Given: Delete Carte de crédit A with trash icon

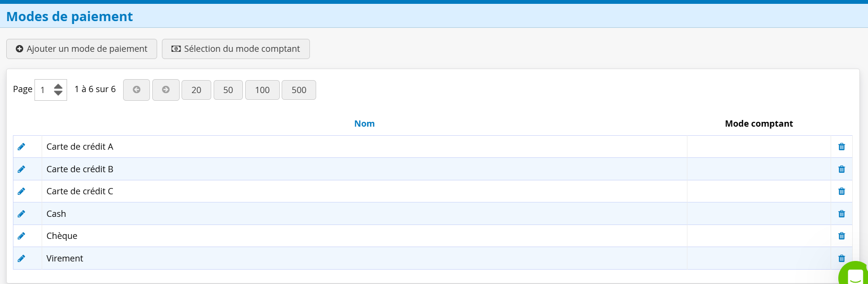Looking at the screenshot, I should click(x=842, y=147).
